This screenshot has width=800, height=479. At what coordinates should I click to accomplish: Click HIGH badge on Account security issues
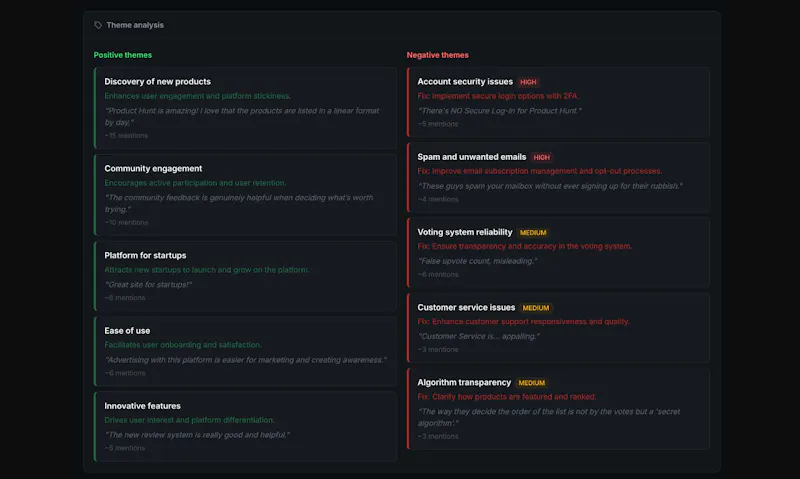[528, 82]
